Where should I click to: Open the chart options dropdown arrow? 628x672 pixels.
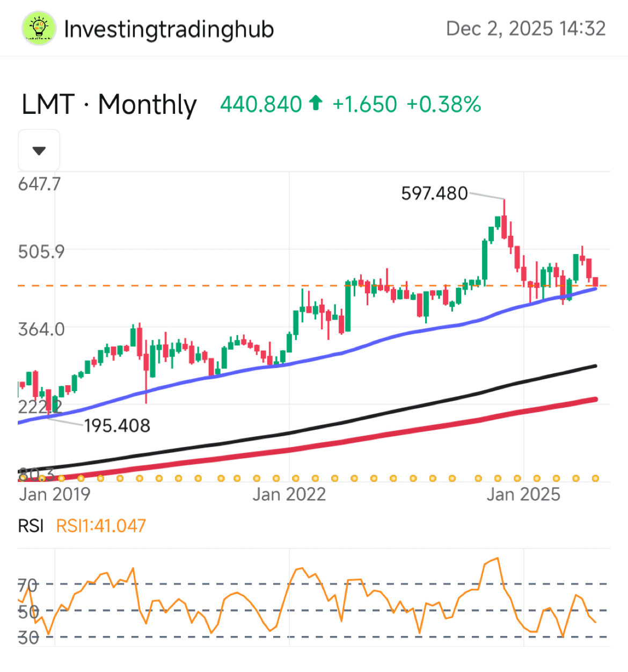(39, 150)
